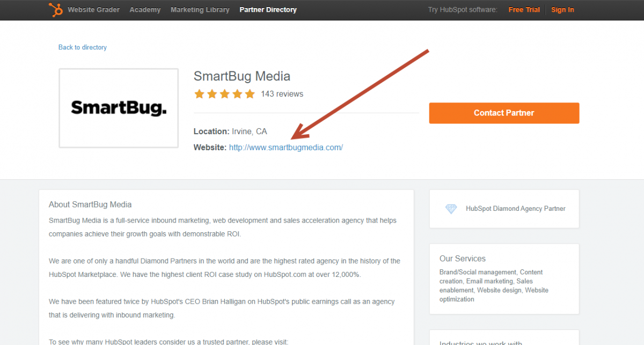
Task: Click the paragraph about Diamond Partners
Action: tap(224, 268)
